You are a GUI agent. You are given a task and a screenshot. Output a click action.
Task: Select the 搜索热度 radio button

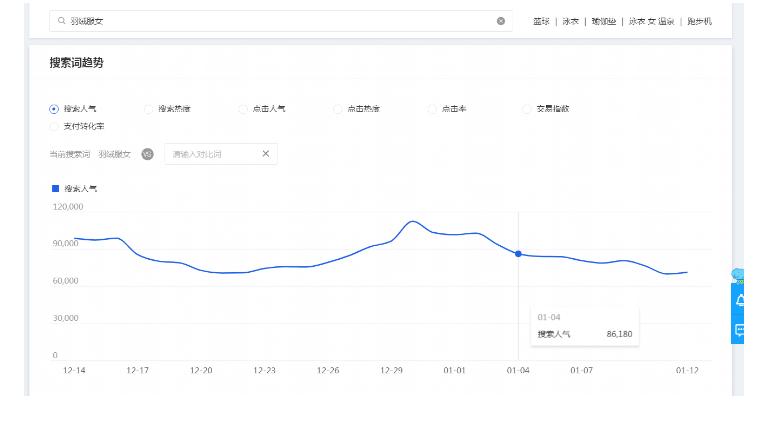click(x=149, y=109)
